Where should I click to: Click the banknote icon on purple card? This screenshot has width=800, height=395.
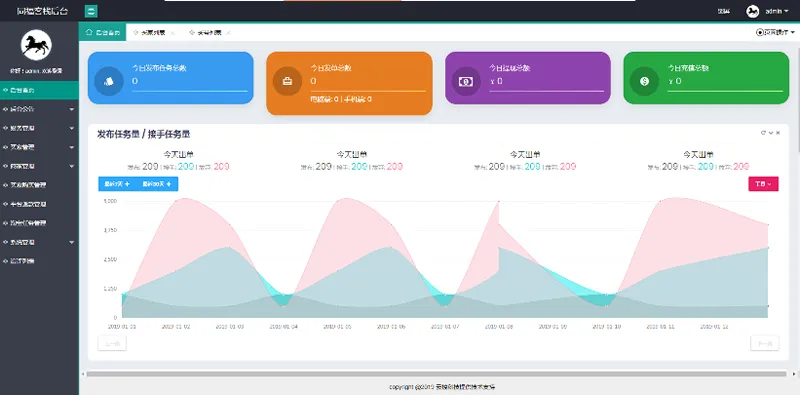(x=466, y=81)
